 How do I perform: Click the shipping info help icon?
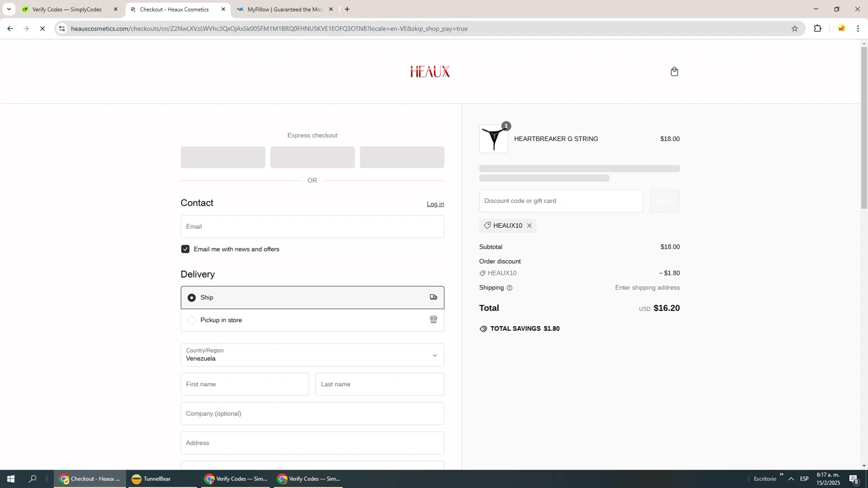[x=509, y=288]
